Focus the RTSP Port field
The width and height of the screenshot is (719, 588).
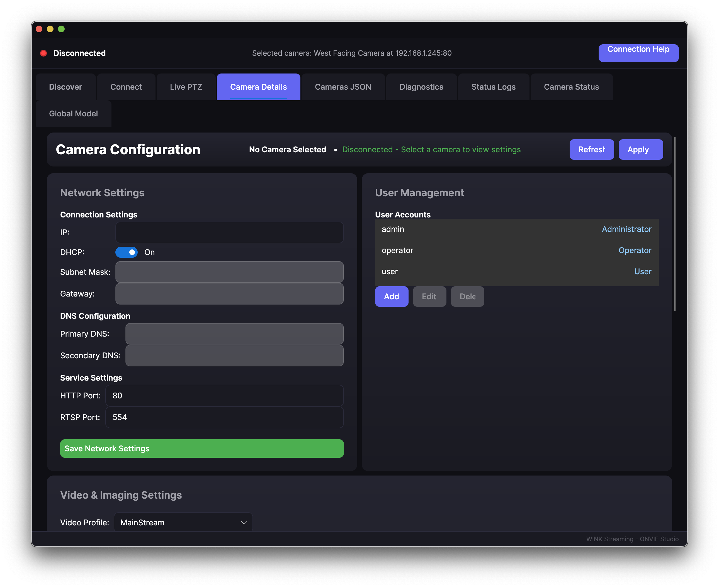click(x=224, y=417)
